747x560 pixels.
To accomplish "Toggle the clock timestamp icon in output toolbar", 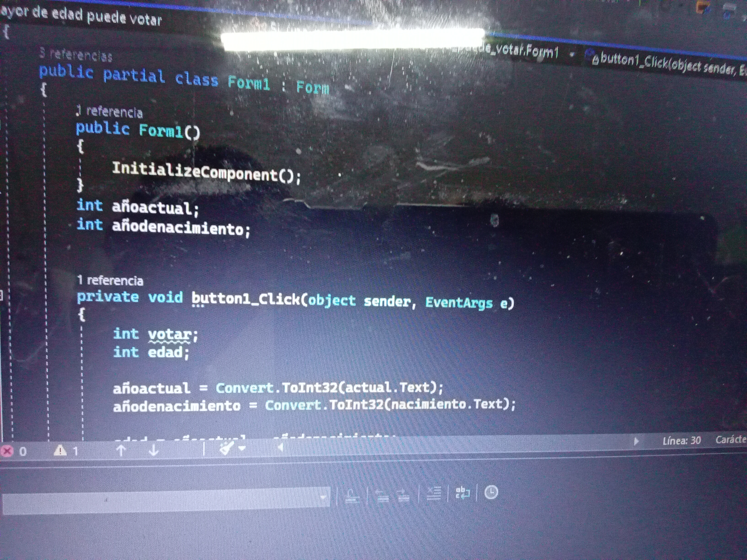I will 491,493.
